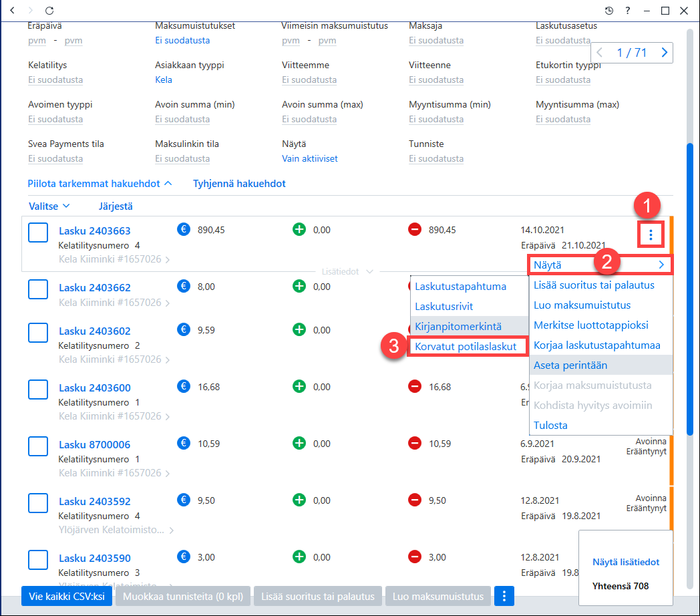Open the Lasku 8700006 invoice link
Screen dimensions: 700x616
[95, 444]
